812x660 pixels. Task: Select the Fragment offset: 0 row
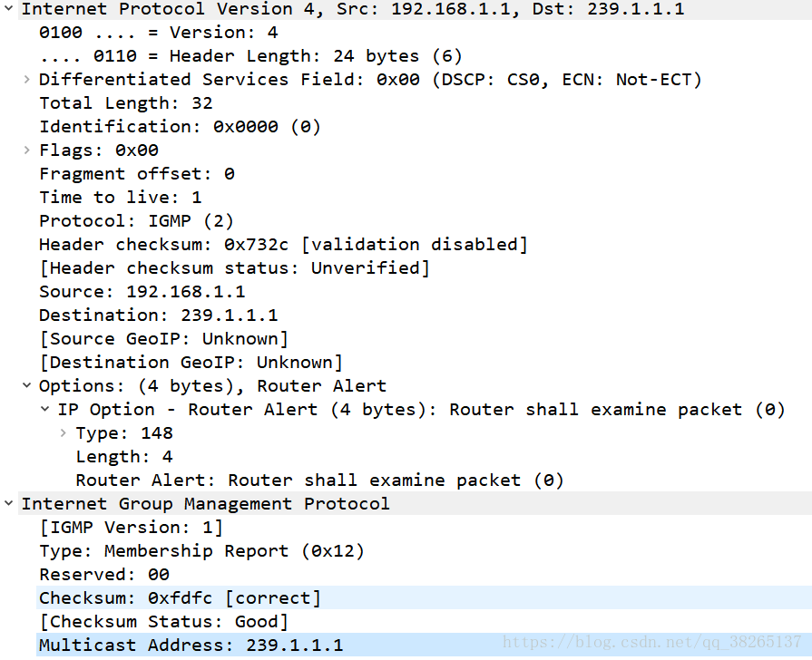click(x=136, y=174)
